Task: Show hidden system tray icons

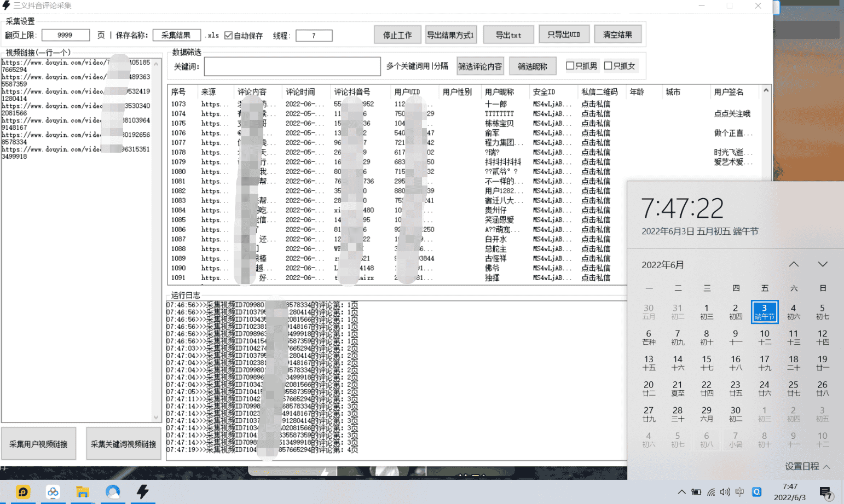Action: (x=681, y=492)
